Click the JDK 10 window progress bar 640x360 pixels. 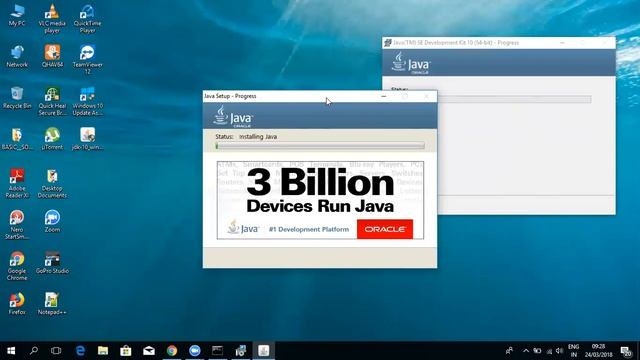tap(514, 99)
